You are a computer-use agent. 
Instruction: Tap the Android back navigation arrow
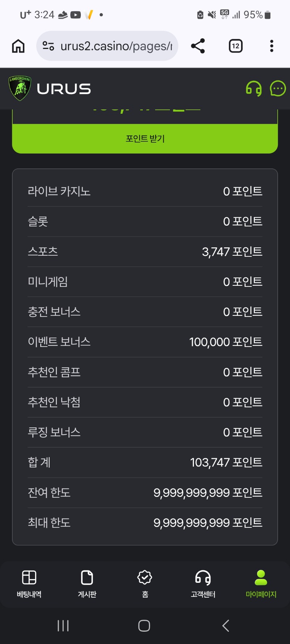[225, 626]
